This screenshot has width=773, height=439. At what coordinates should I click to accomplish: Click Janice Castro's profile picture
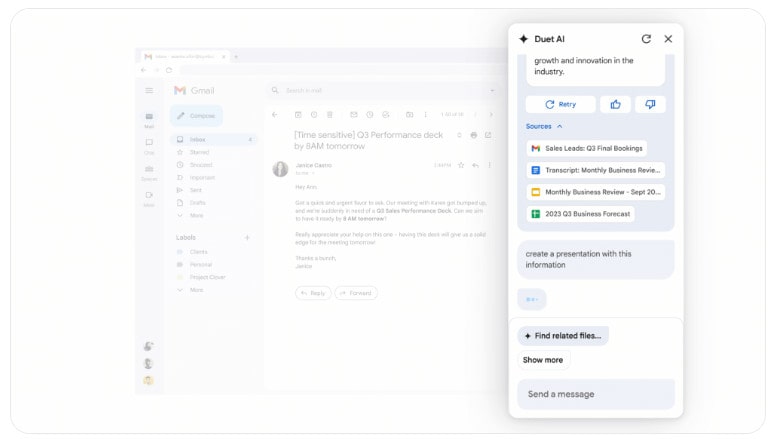[281, 169]
